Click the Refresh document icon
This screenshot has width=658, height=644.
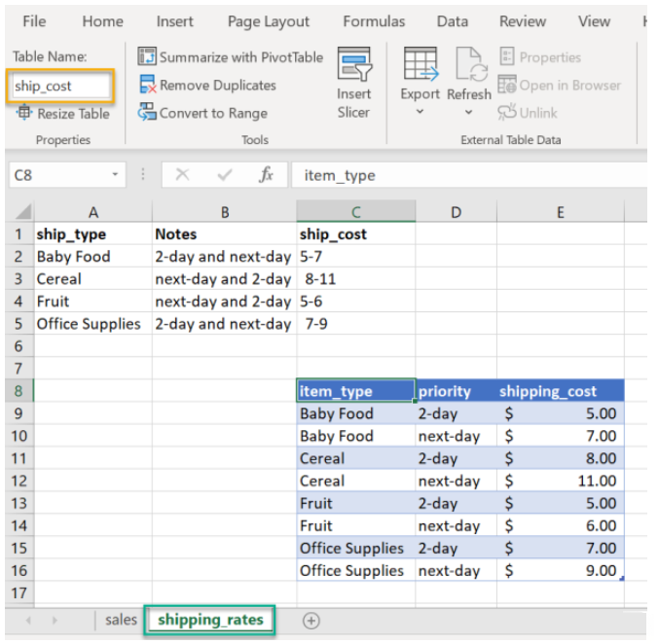[472, 64]
